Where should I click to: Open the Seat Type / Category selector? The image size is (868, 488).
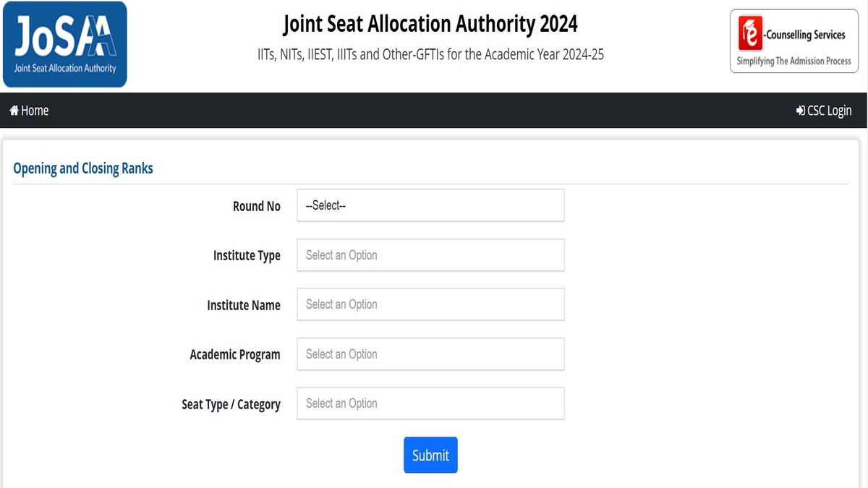click(430, 403)
